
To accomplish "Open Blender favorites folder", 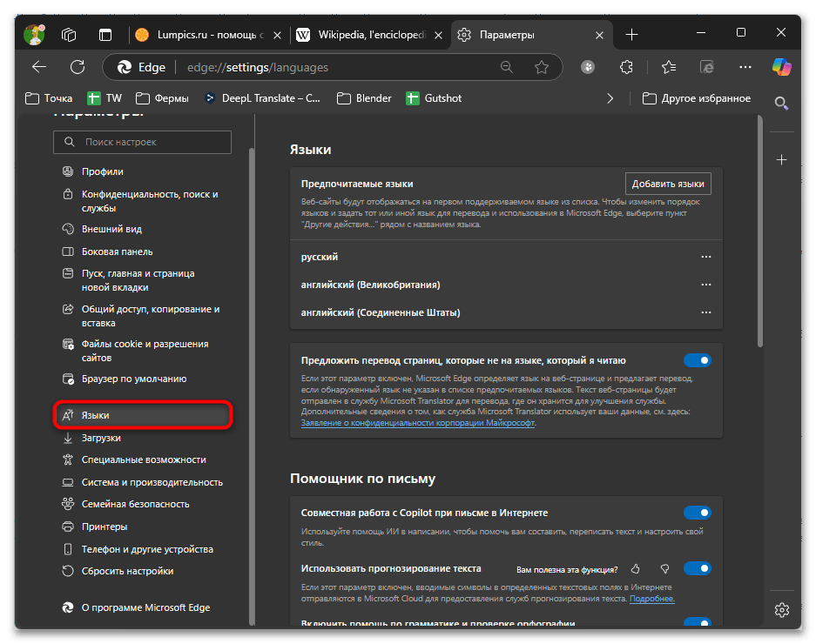I will pos(364,98).
